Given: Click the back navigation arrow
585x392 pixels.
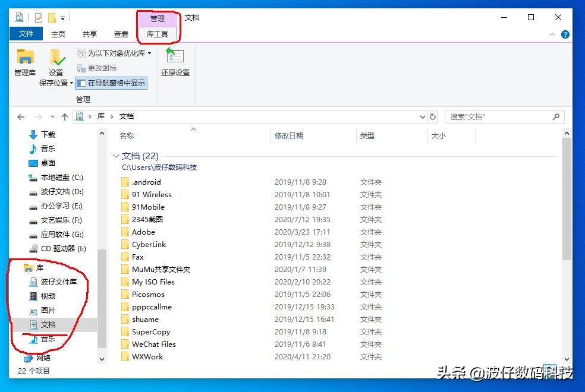Looking at the screenshot, I should (x=20, y=116).
